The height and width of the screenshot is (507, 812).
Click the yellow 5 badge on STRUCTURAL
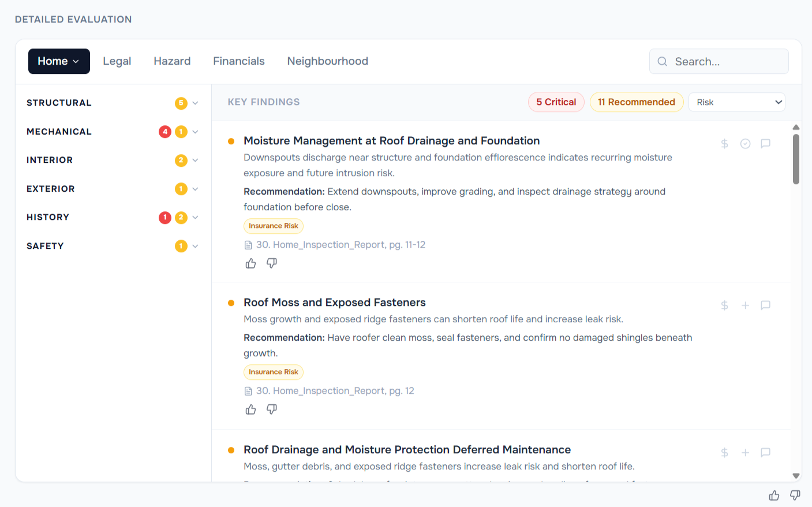click(x=181, y=103)
